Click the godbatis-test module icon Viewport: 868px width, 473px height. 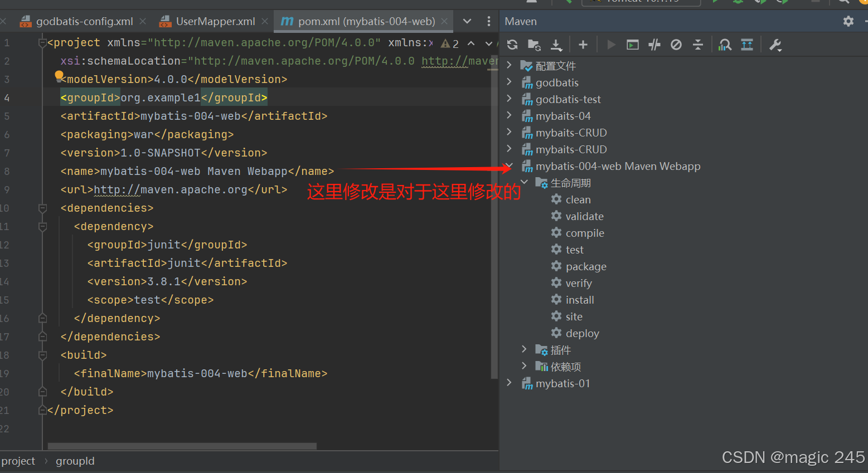(x=527, y=99)
